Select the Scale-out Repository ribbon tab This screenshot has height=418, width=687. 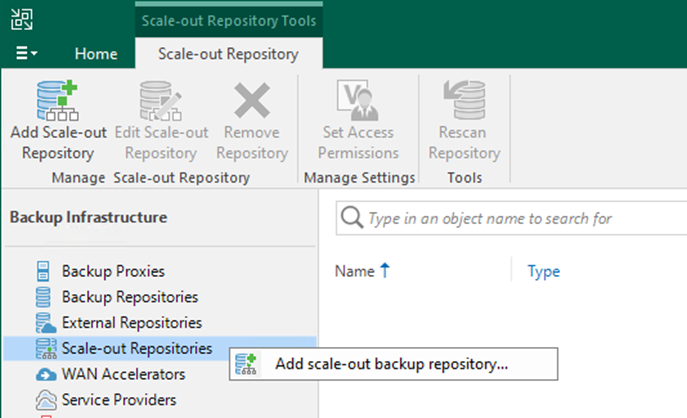228,53
